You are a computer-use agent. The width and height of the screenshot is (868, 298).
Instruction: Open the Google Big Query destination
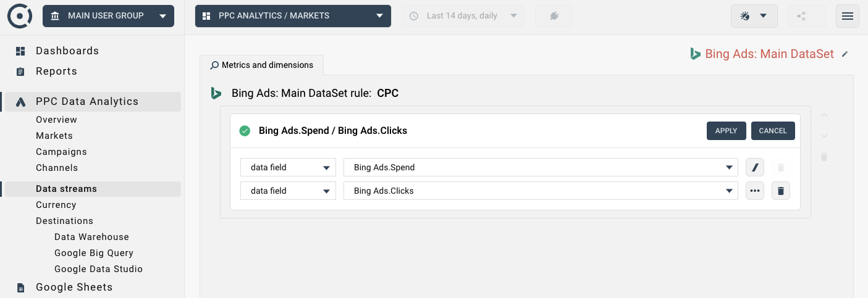(x=94, y=253)
